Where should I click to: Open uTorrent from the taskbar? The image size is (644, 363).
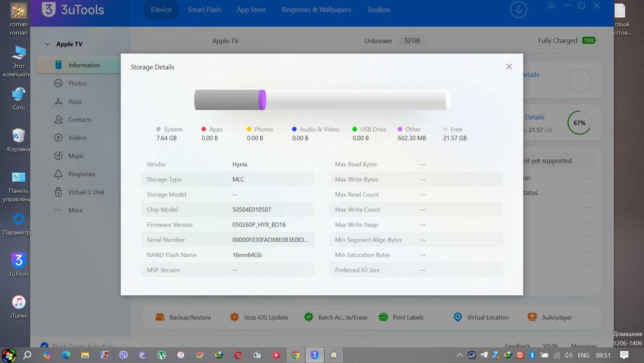tap(162, 355)
